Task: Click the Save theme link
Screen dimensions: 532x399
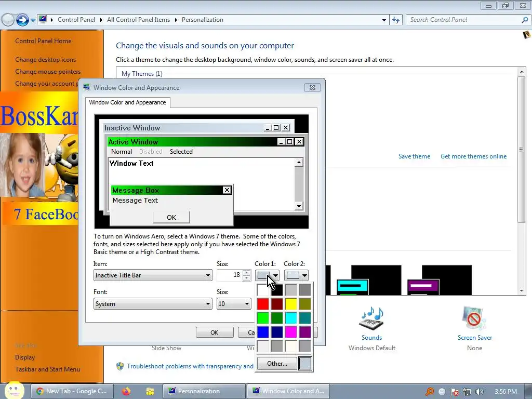Action: pyautogui.click(x=414, y=156)
